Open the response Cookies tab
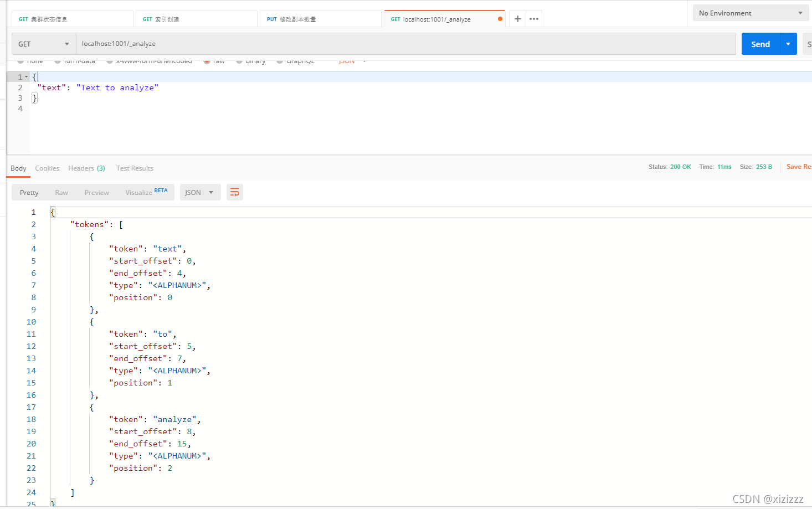Screen dimensions: 812x509 [47, 168]
